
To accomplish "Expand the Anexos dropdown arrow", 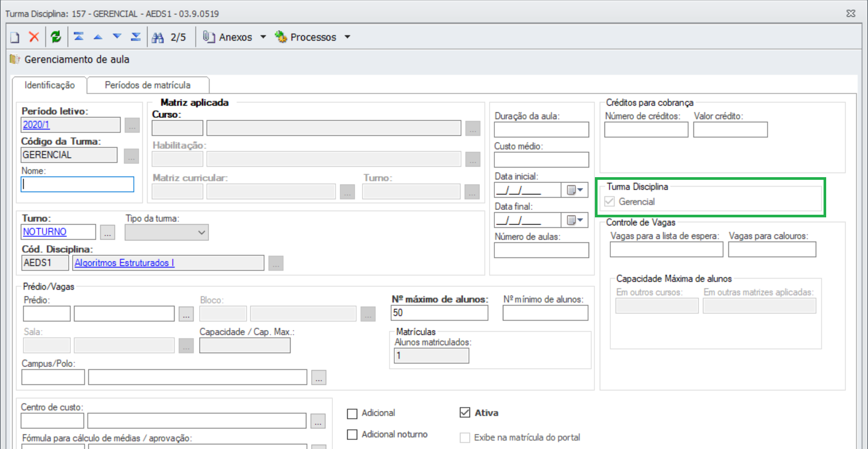I will (263, 37).
